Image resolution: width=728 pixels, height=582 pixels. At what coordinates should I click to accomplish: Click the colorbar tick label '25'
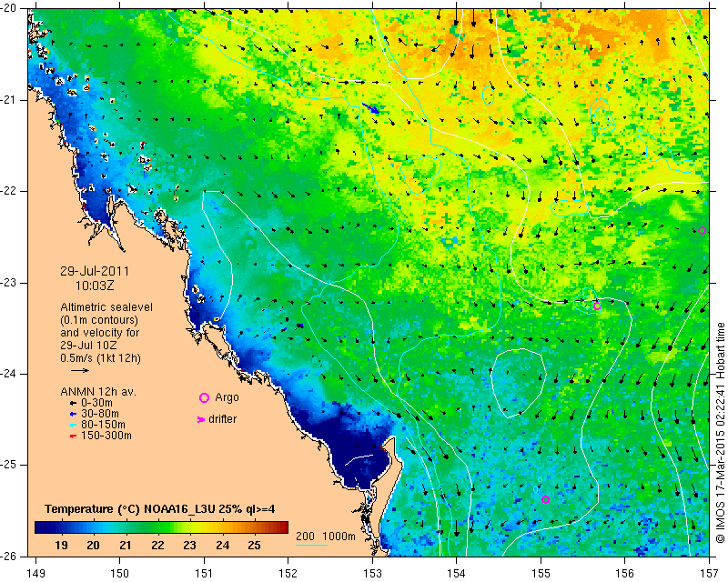click(254, 545)
